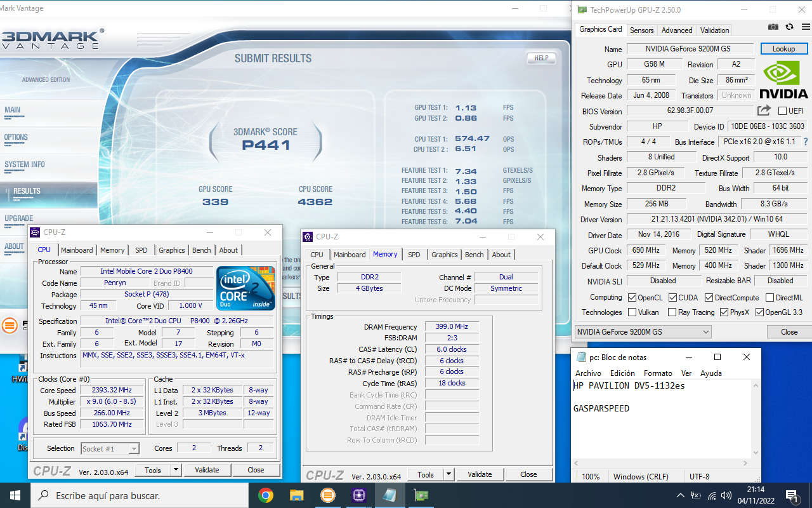Take GPU-Z screenshot with camera icon
This screenshot has width=812, height=508.
point(773,27)
